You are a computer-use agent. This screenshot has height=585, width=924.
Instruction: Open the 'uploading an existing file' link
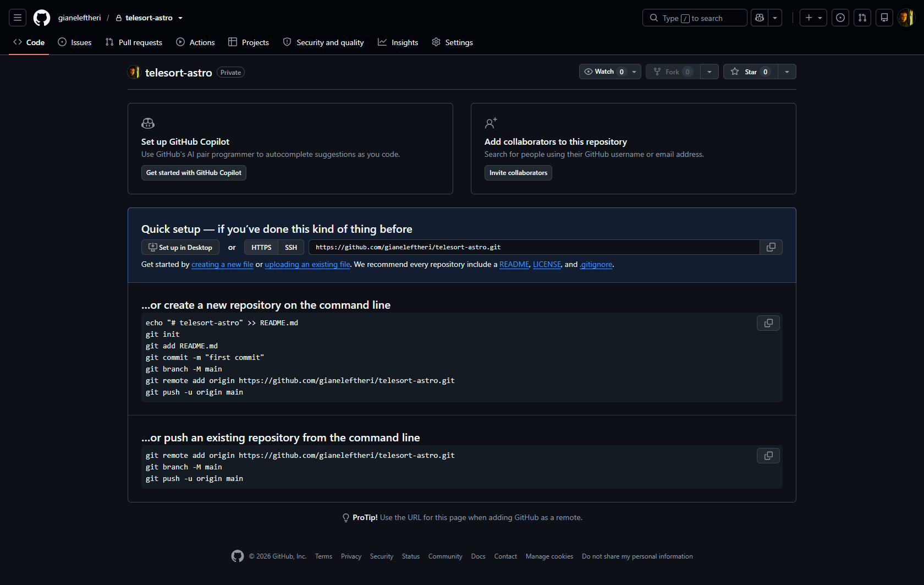tap(307, 264)
